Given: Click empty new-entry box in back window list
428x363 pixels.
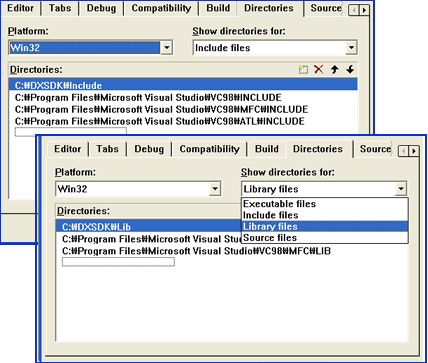Looking at the screenshot, I should 71,132.
